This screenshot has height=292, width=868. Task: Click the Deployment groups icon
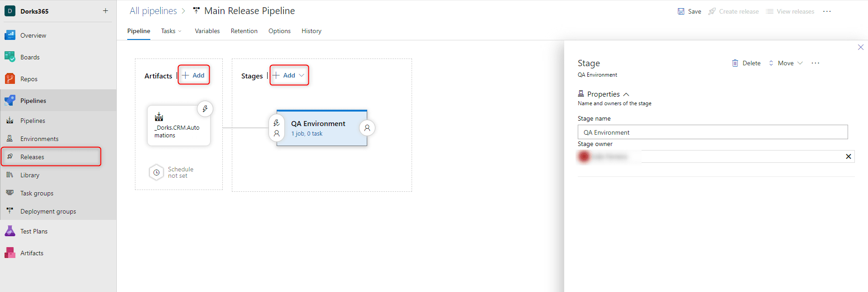[x=10, y=211]
